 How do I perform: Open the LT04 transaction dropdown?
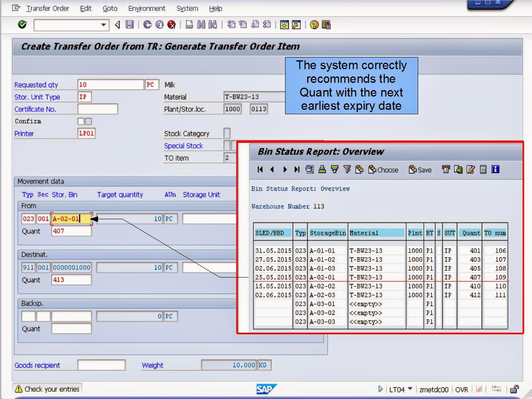point(410,389)
